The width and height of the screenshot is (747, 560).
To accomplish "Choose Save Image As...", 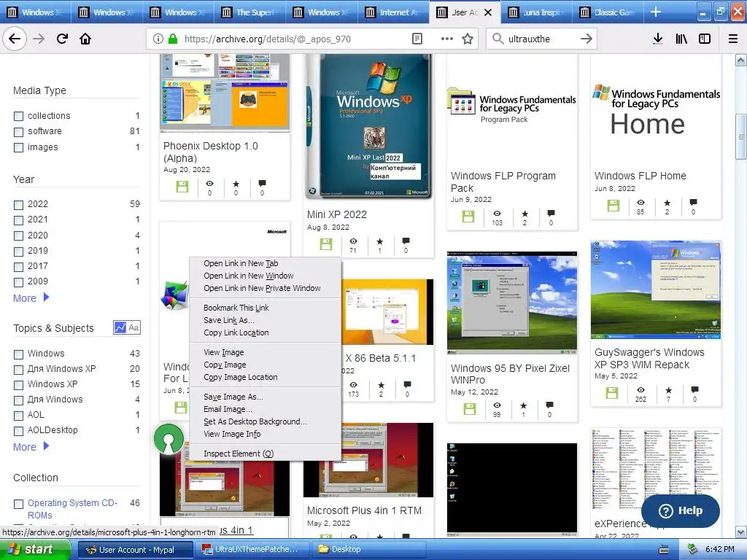I will coord(266,397).
